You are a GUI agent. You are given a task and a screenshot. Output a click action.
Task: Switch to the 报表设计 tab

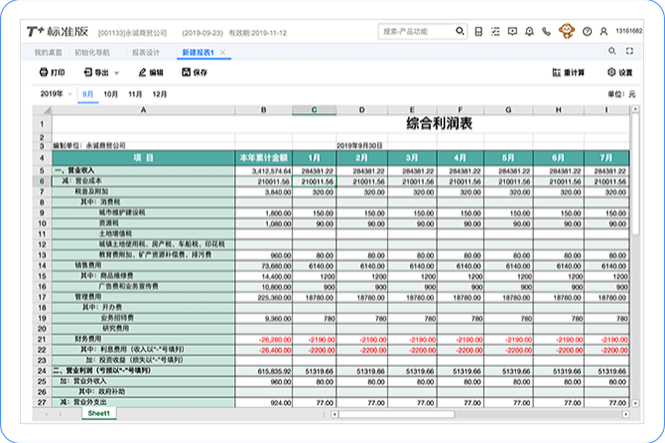(146, 53)
